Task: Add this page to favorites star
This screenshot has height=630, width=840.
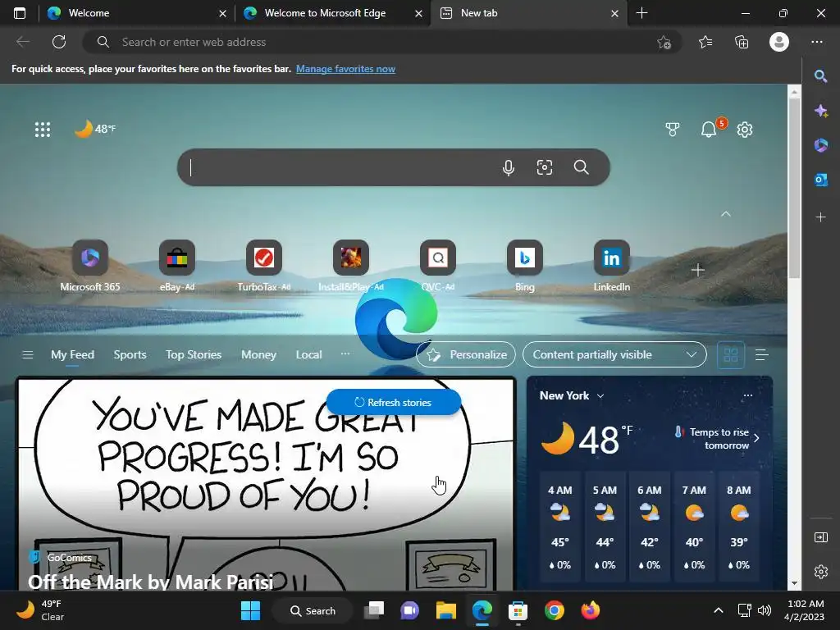Action: 664,42
